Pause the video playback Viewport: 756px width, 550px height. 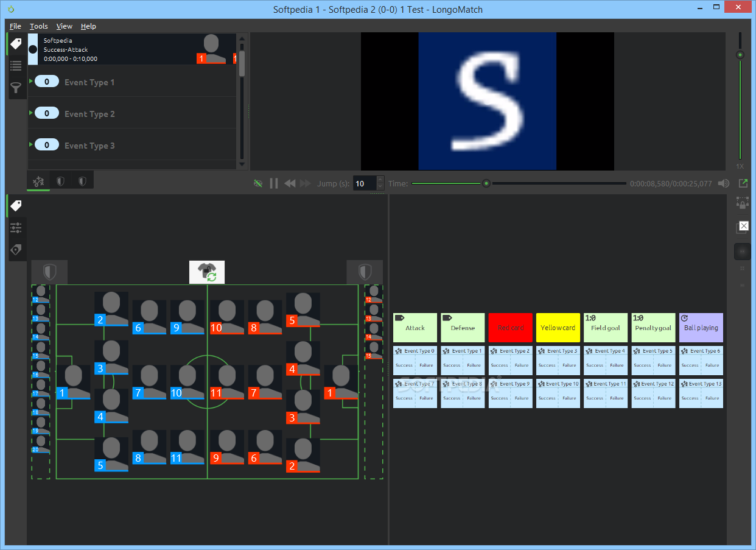click(x=274, y=183)
